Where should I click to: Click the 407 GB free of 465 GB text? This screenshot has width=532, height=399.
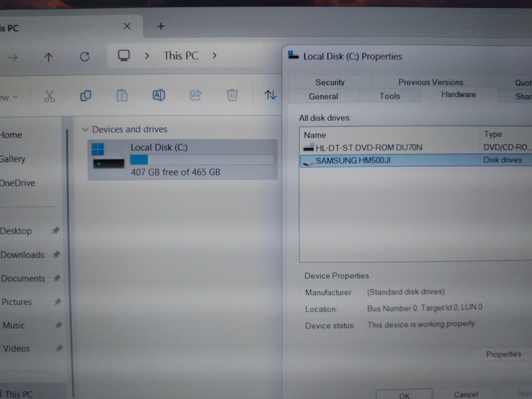point(176,172)
